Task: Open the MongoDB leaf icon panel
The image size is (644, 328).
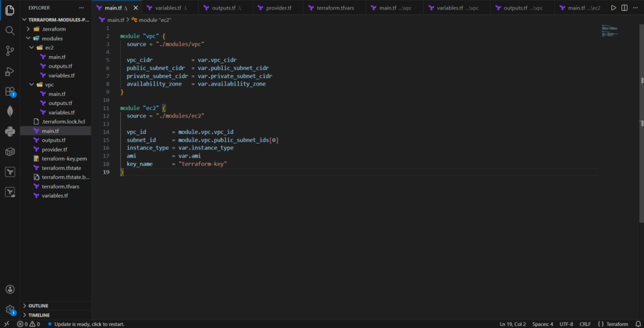Action: pyautogui.click(x=9, y=111)
